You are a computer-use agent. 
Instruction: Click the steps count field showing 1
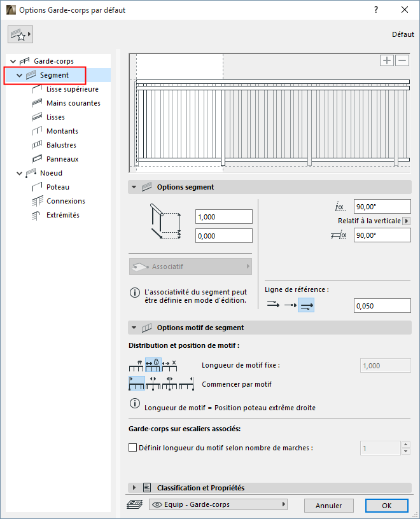pyautogui.click(x=381, y=448)
